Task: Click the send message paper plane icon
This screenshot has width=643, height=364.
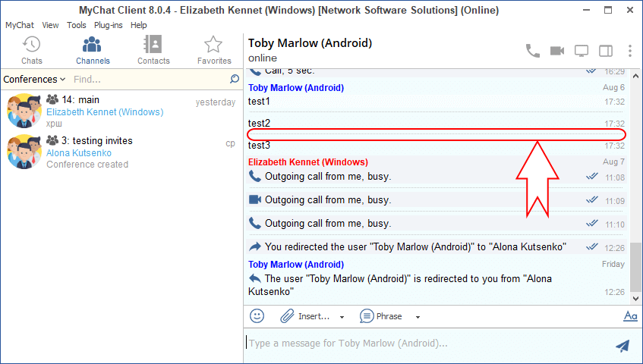Action: pyautogui.click(x=623, y=346)
